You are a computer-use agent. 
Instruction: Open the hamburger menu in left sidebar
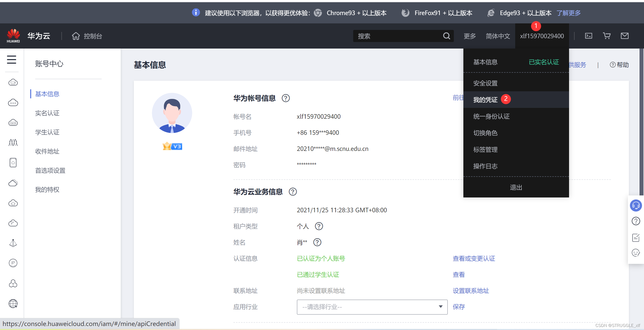(x=12, y=60)
